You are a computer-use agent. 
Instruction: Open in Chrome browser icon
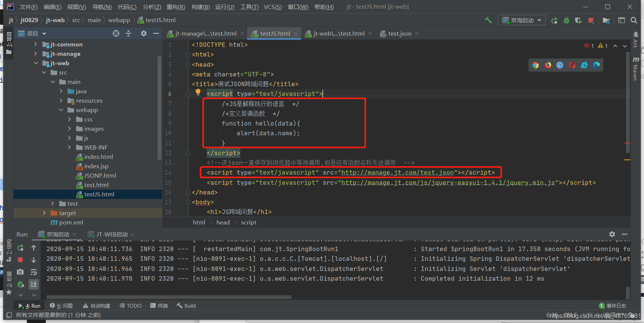coord(536,65)
